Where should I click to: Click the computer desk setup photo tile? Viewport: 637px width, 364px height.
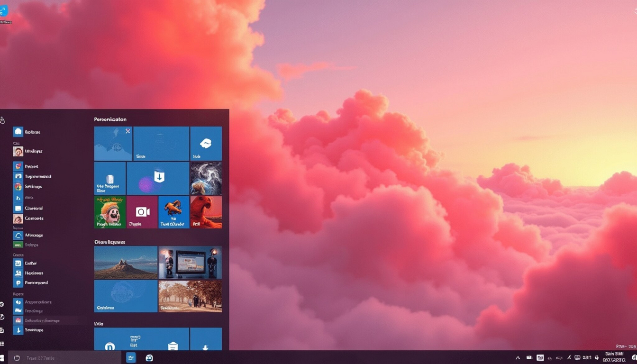(190, 262)
